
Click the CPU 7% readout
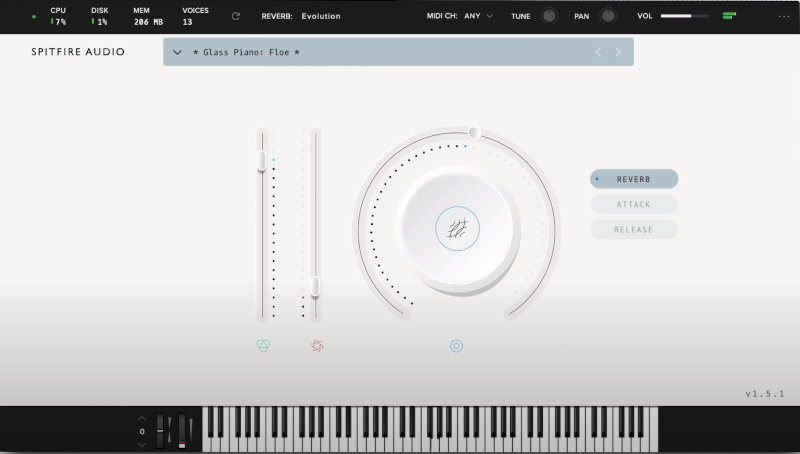(x=58, y=16)
